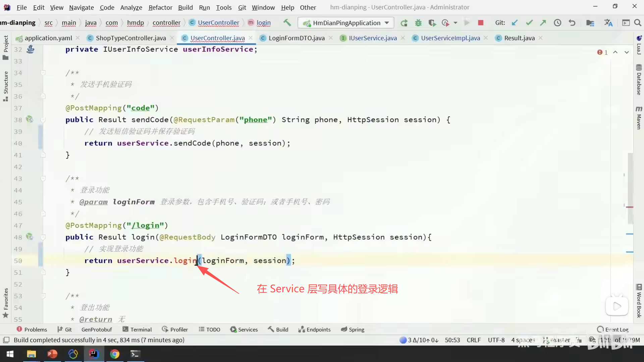644x362 pixels.
Task: Click the Build project hammer icon
Action: 287,22
